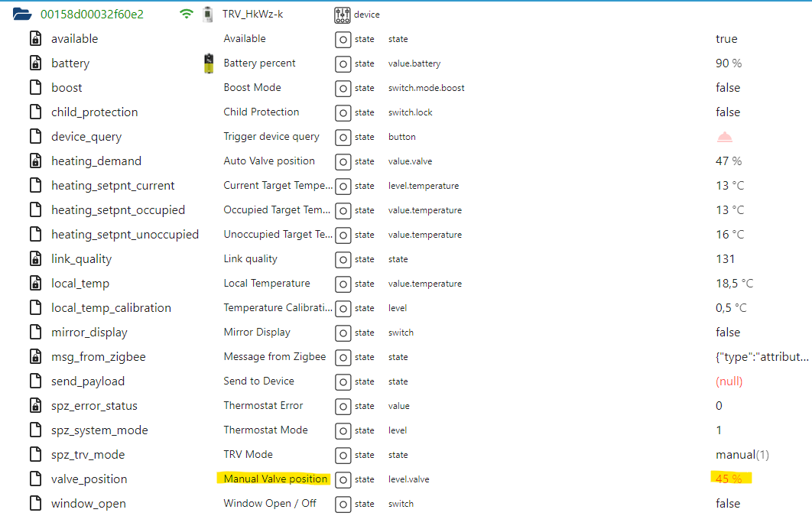Click the state type icon in Boost Mode row

click(x=343, y=89)
